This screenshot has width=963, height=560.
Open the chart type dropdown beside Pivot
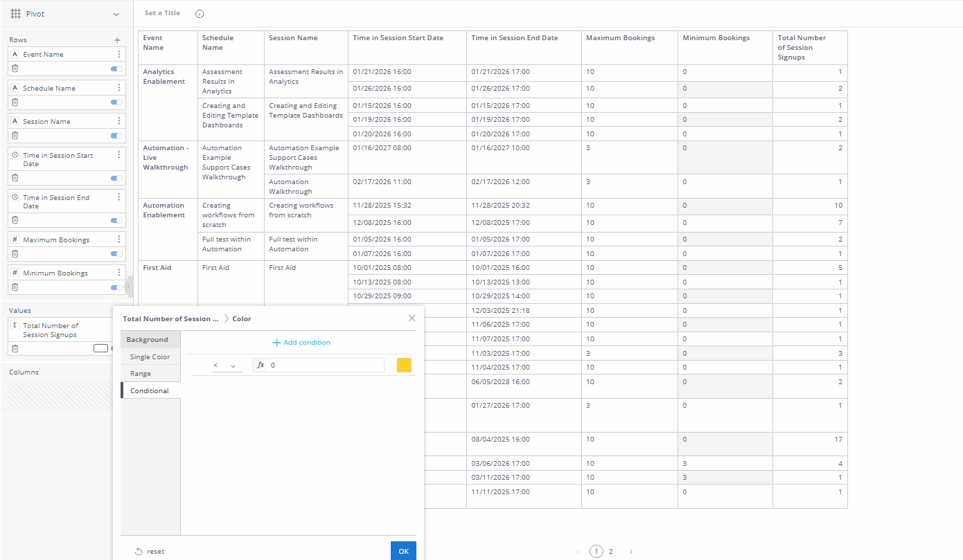(115, 13)
